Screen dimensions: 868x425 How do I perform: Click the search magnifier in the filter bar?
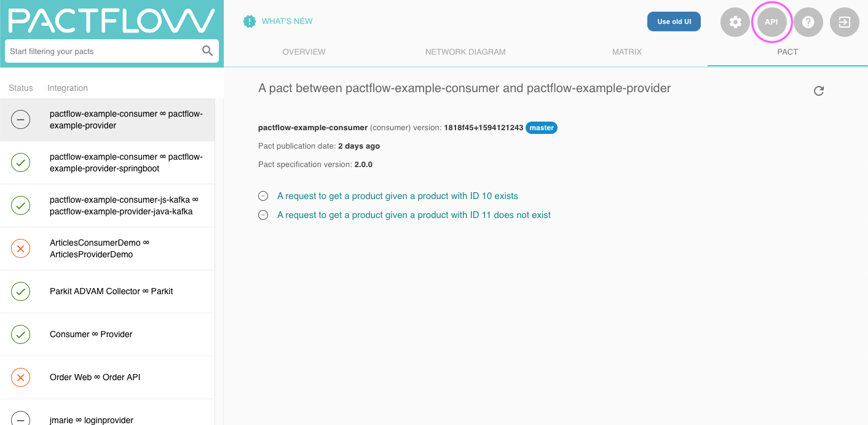click(x=208, y=51)
